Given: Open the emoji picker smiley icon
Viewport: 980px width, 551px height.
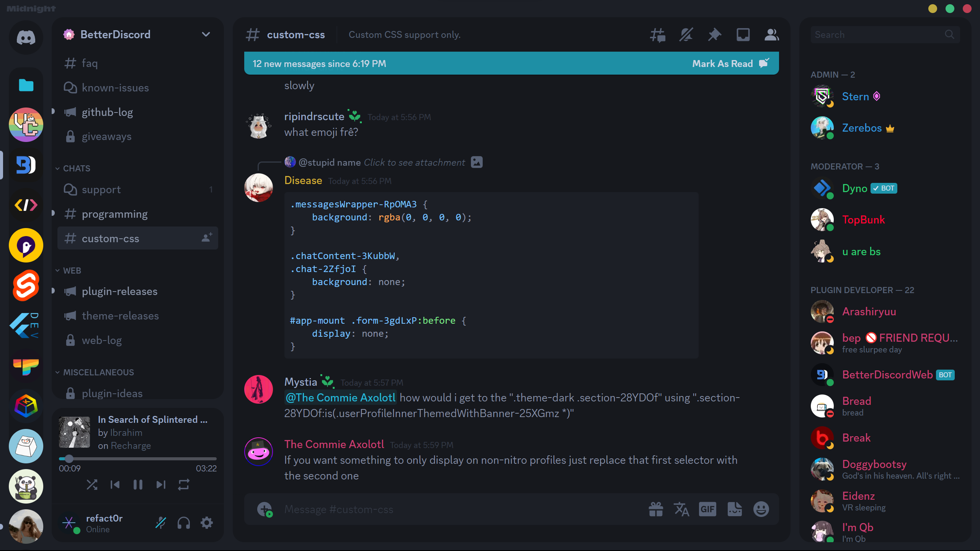Looking at the screenshot, I should (761, 509).
